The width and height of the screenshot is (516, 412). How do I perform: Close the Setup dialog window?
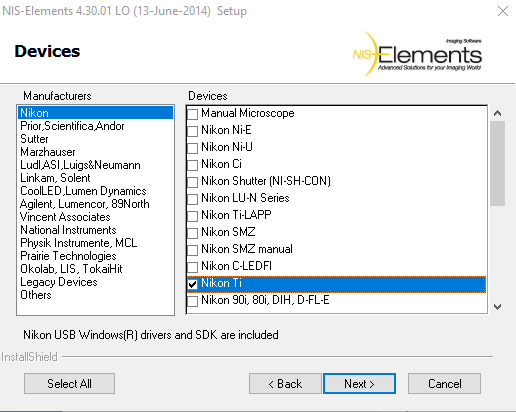(503, 11)
